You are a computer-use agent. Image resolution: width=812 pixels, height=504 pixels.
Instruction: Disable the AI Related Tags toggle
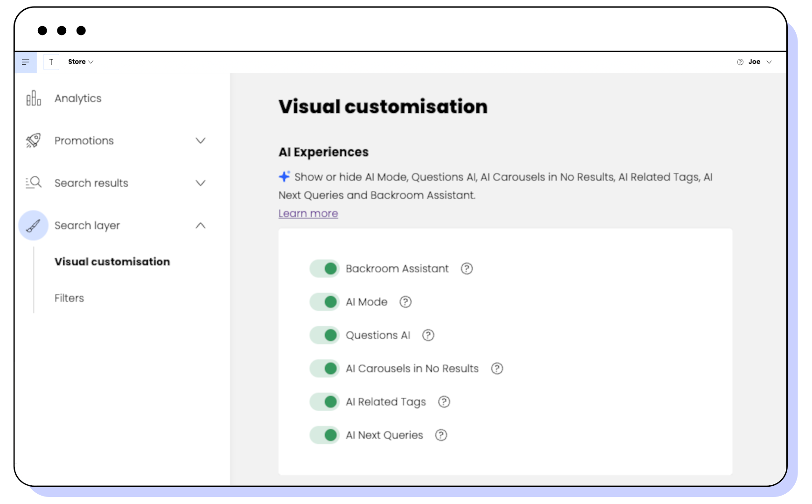(x=324, y=402)
